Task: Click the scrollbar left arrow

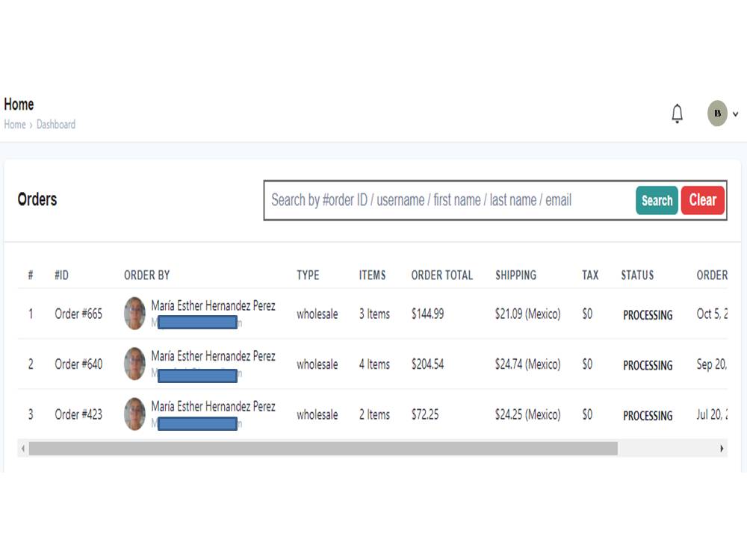Action: pos(23,449)
